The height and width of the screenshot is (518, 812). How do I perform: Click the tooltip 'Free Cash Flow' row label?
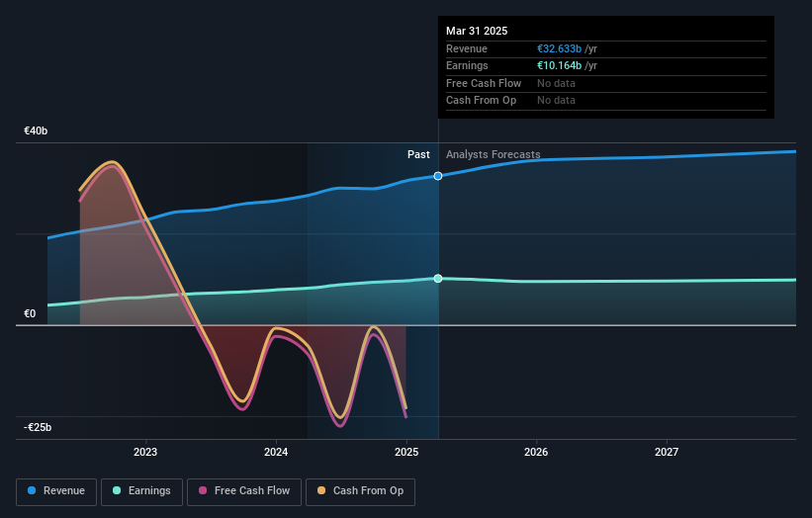484,83
